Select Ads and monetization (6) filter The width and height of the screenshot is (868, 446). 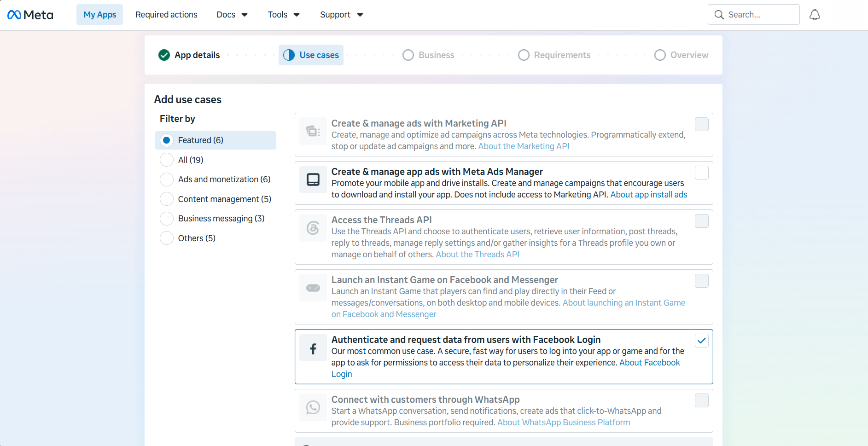point(215,180)
